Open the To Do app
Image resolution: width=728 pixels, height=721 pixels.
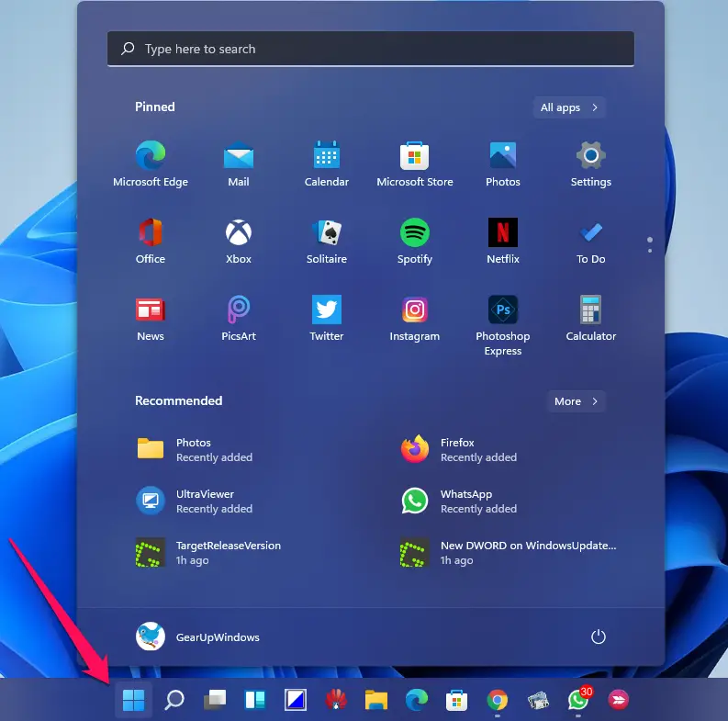(590, 241)
